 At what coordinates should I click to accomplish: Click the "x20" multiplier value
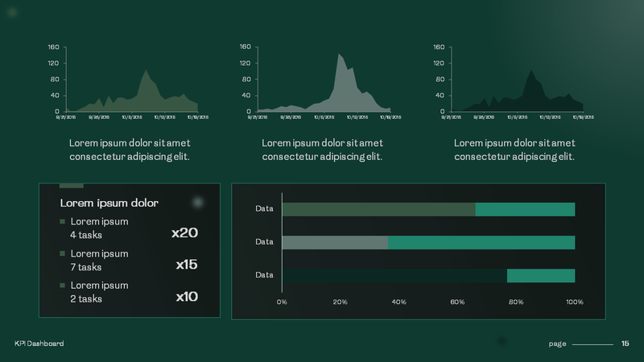[x=185, y=232]
